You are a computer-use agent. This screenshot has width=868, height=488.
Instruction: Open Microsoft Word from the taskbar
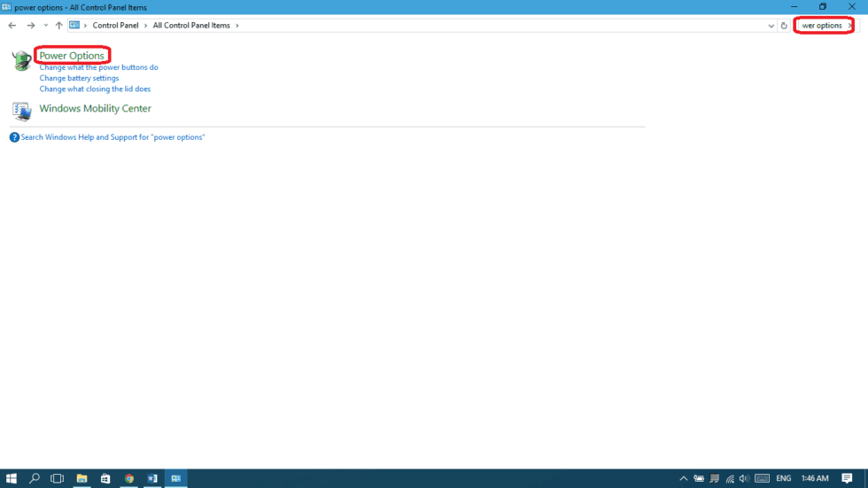[152, 478]
